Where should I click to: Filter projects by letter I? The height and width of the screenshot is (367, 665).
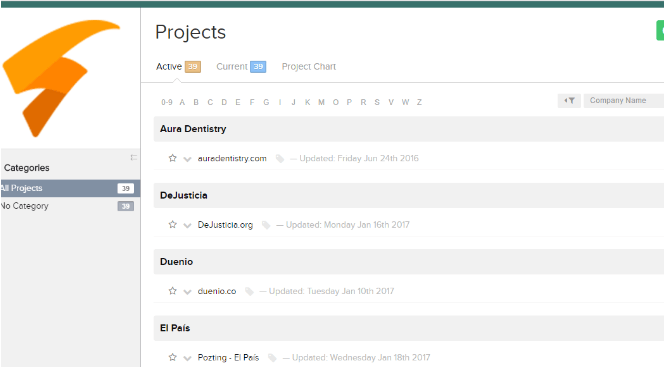click(280, 102)
